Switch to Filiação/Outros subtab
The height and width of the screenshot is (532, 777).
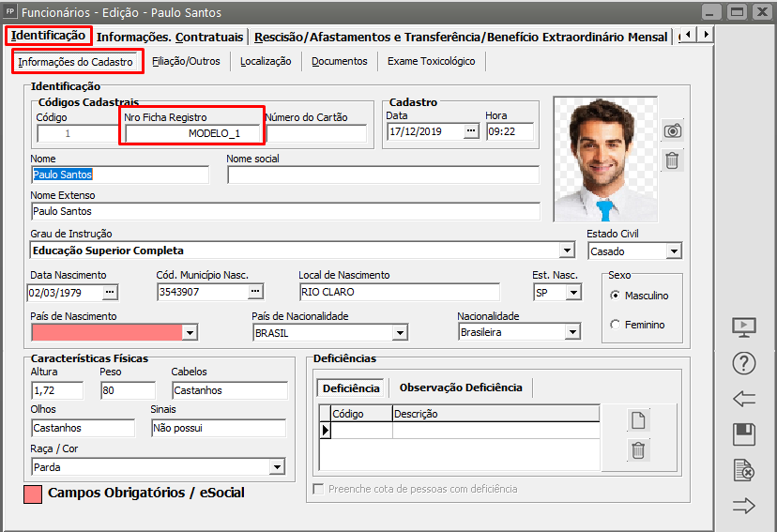(187, 61)
